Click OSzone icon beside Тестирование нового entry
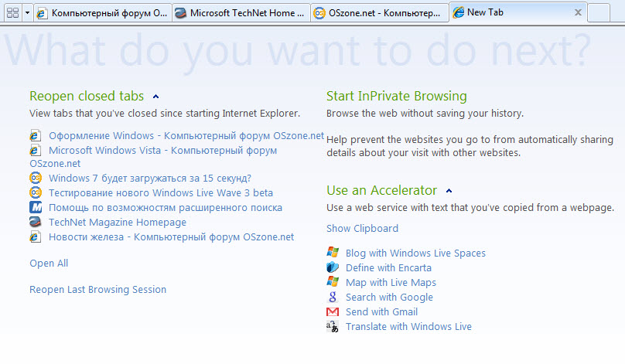The image size is (625, 364). pos(36,192)
